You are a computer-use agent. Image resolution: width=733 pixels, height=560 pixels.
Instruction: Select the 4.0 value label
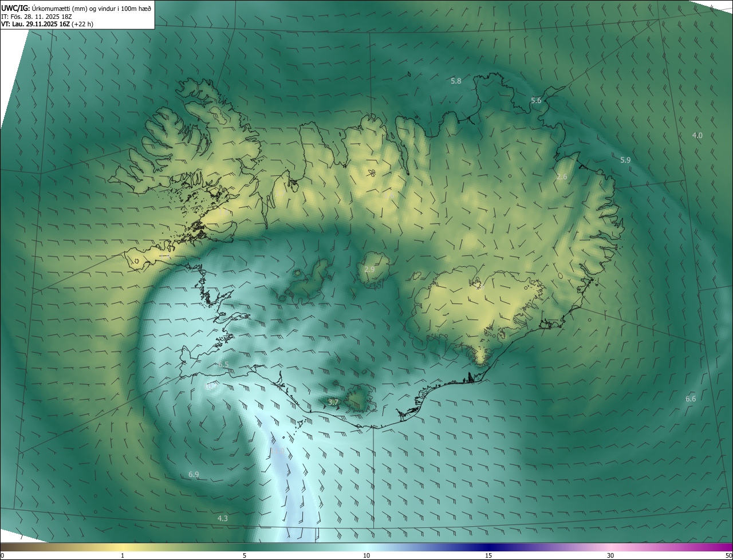click(x=697, y=136)
